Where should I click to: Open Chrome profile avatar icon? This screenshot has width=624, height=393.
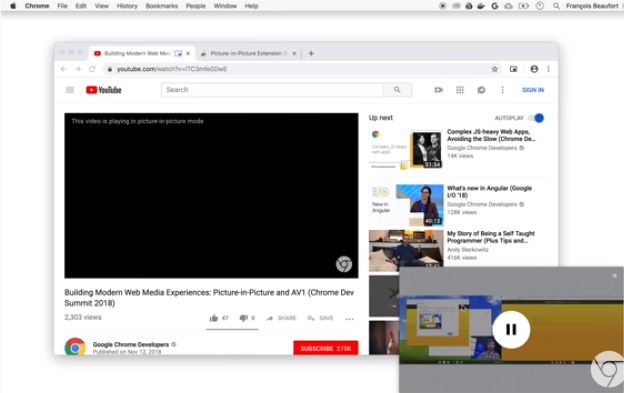tap(534, 69)
